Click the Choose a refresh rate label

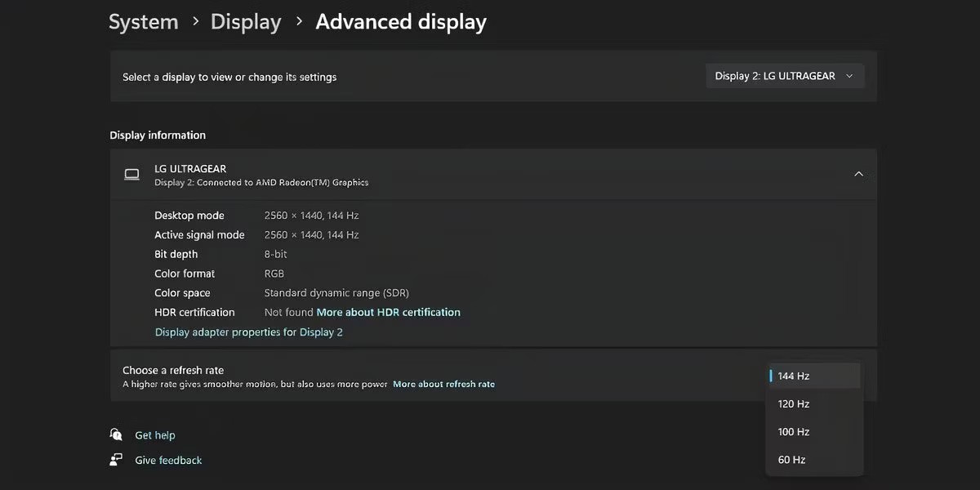173,370
